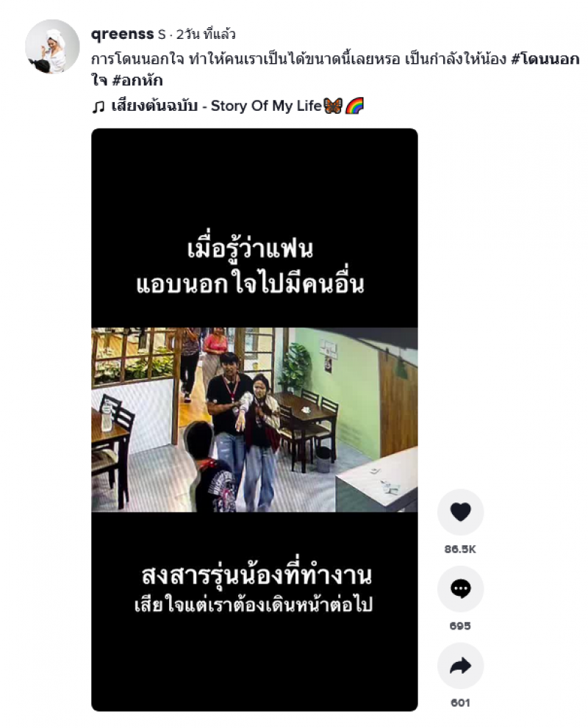Share the video using the arrow icon
588x728 pixels.
click(x=460, y=666)
